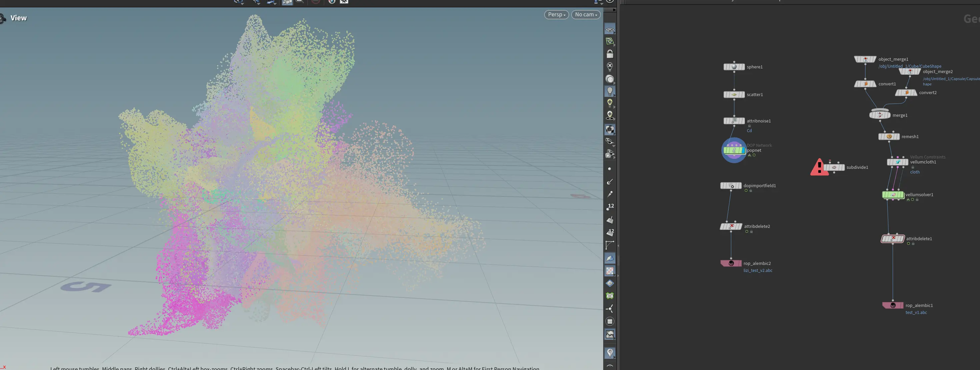Toggle the background image display icon
This screenshot has height=370, width=980.
[610, 334]
